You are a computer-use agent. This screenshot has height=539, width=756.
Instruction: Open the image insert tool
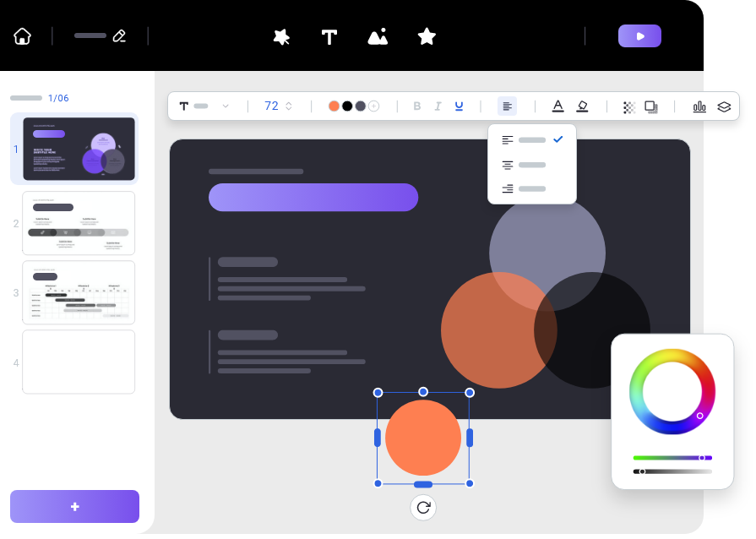click(x=378, y=36)
